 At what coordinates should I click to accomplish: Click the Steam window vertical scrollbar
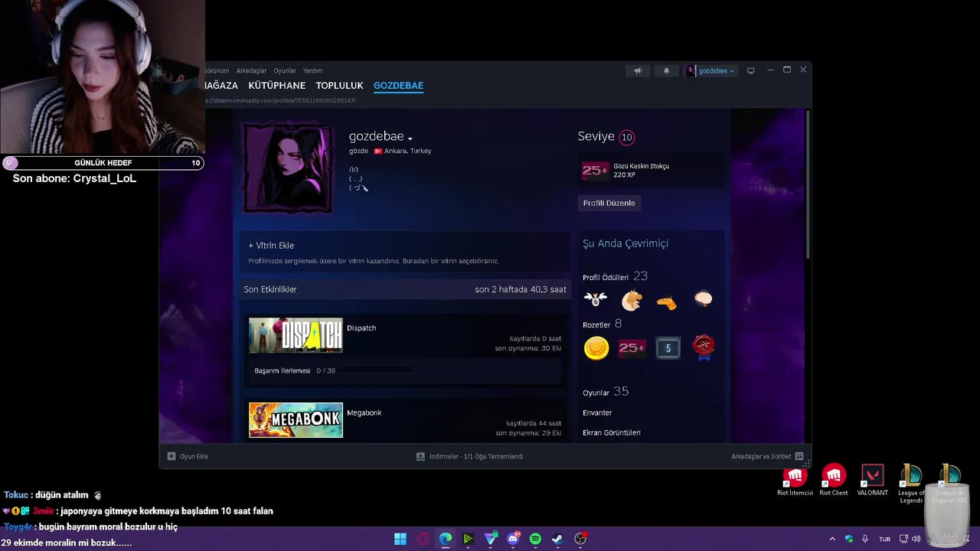(x=807, y=184)
